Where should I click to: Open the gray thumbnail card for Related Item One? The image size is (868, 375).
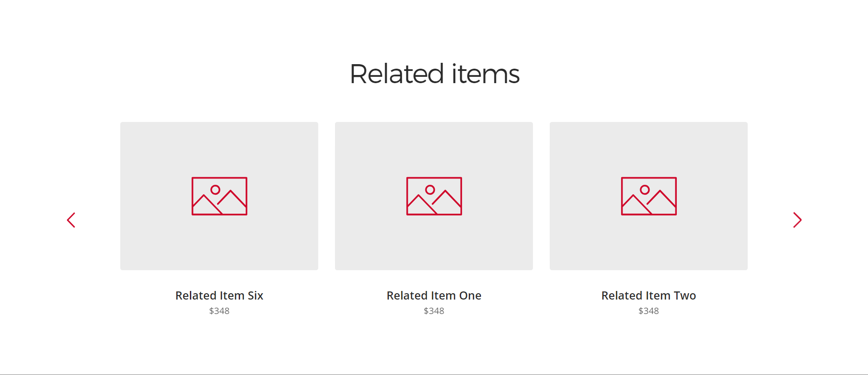[434, 196]
